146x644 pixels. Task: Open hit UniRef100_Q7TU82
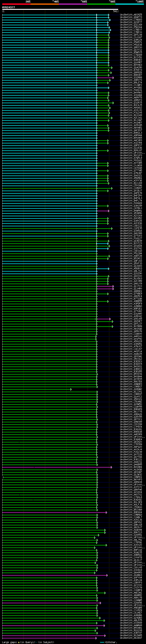click(131, 311)
